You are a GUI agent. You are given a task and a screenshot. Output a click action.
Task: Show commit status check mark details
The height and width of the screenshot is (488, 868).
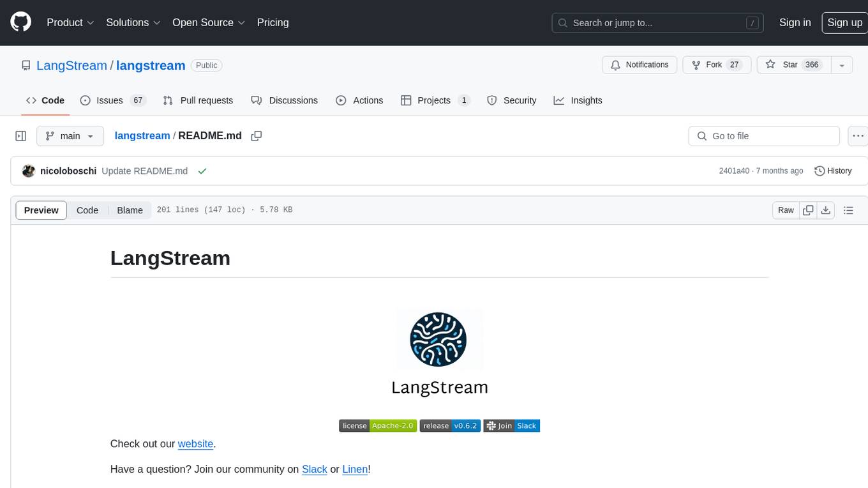click(x=202, y=171)
